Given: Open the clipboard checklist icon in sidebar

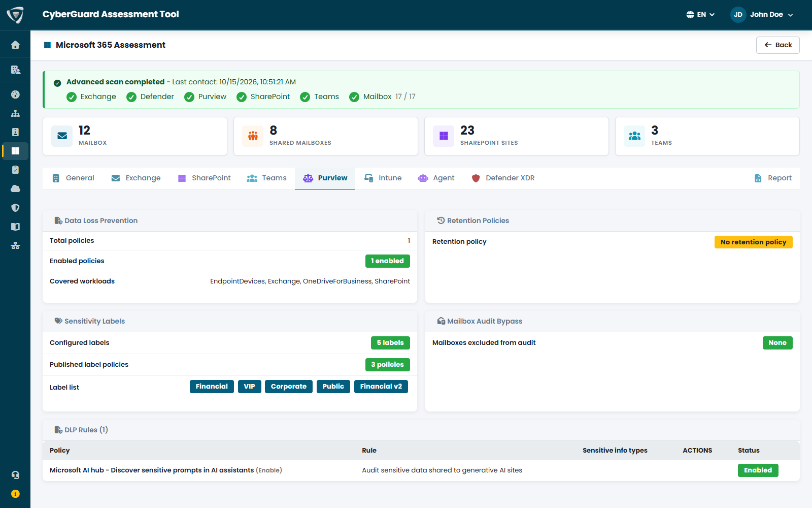Looking at the screenshot, I should (x=15, y=170).
